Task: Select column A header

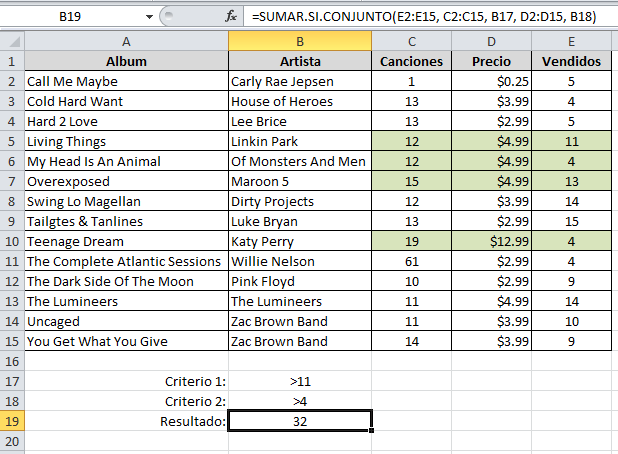Action: pyautogui.click(x=126, y=41)
